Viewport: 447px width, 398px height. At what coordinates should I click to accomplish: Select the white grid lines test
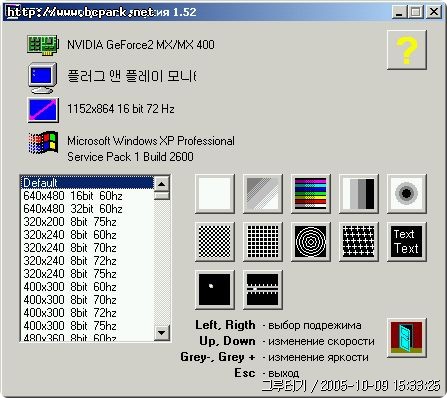coord(263,242)
